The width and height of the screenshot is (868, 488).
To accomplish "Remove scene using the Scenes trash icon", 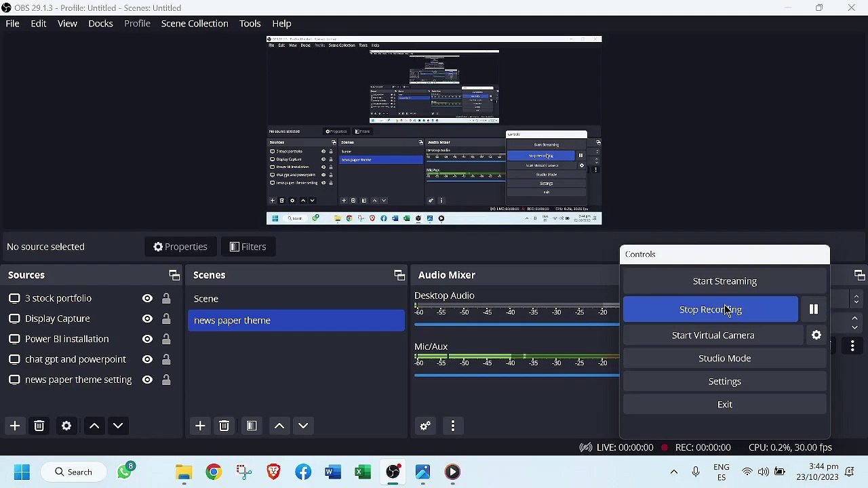I will tap(224, 426).
